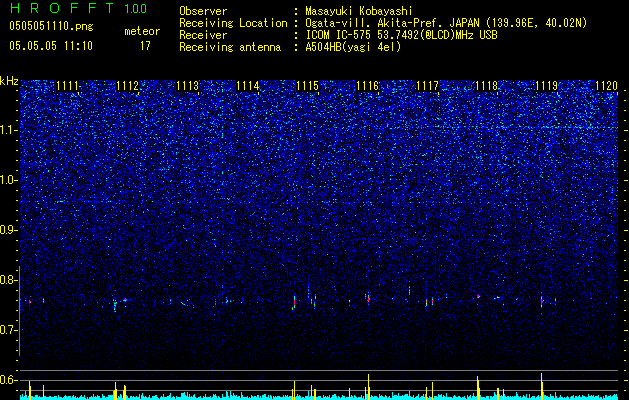Select observer name Masayuki Kobayashi

click(x=359, y=12)
